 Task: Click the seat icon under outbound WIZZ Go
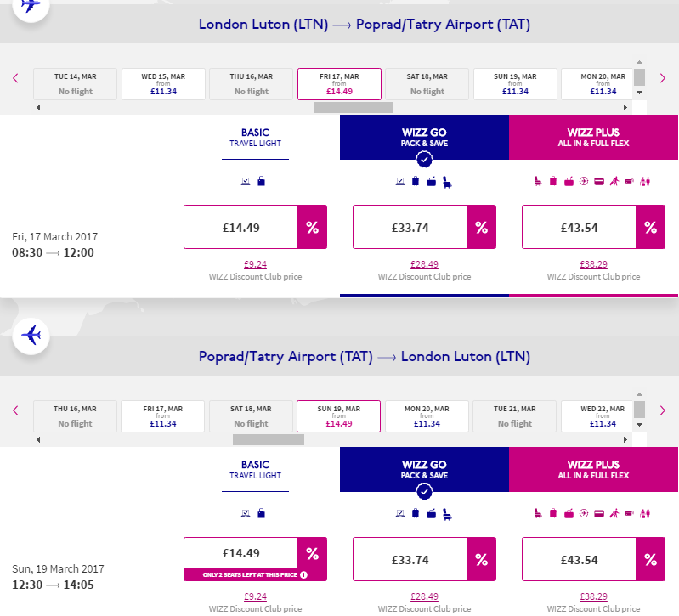pos(446,181)
